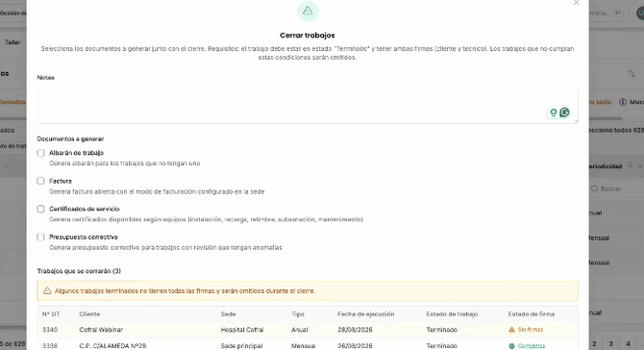Click the Estado de firma column header
The image size is (644, 350).
pyautogui.click(x=531, y=313)
